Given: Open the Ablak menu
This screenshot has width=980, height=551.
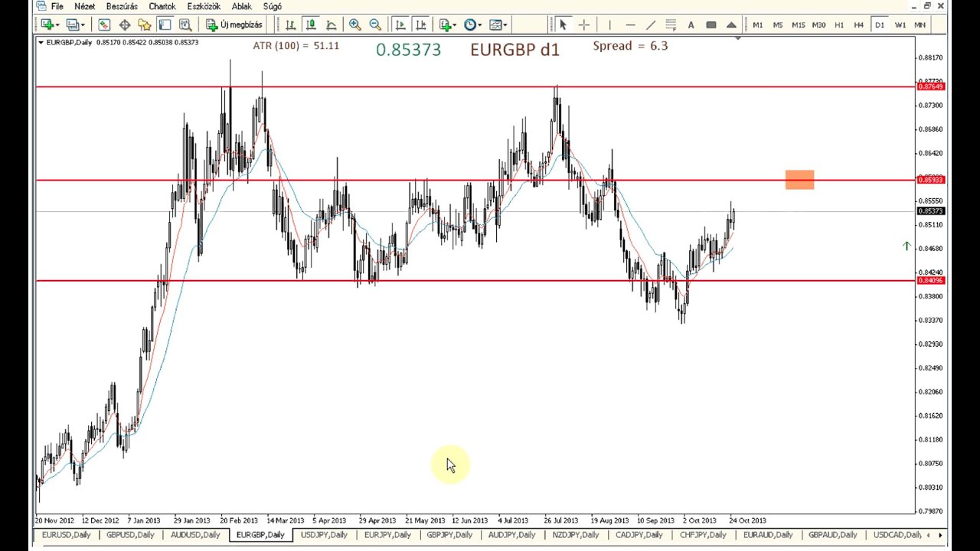Looking at the screenshot, I should (242, 6).
